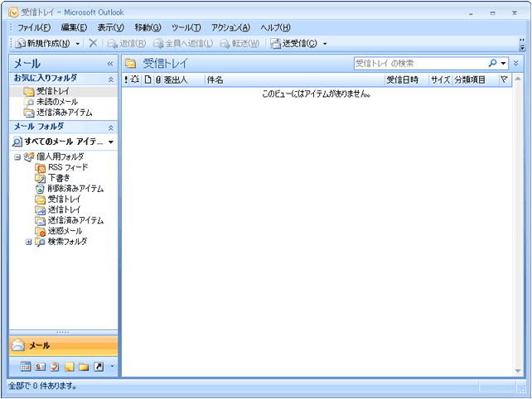532x399 pixels.
Task: Collapse the navigation pane with the double chevron
Action: coord(110,64)
